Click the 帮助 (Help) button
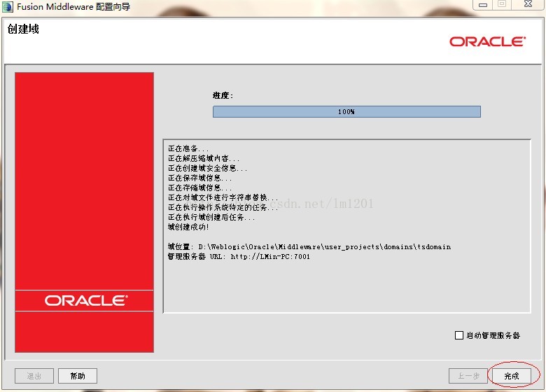This screenshot has height=392, width=546. 77,376
